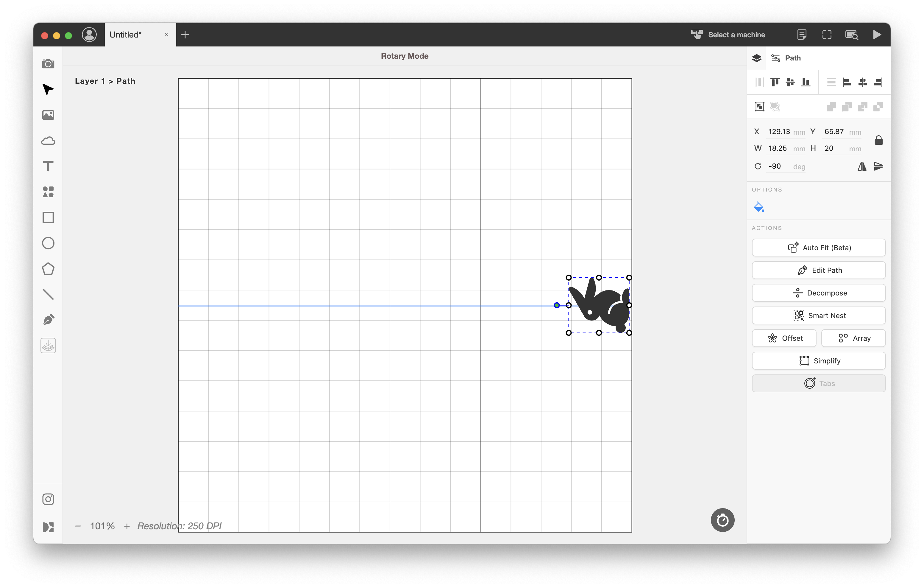Click the horizontal distribute icon
This screenshot has width=924, height=588.
[x=759, y=82]
